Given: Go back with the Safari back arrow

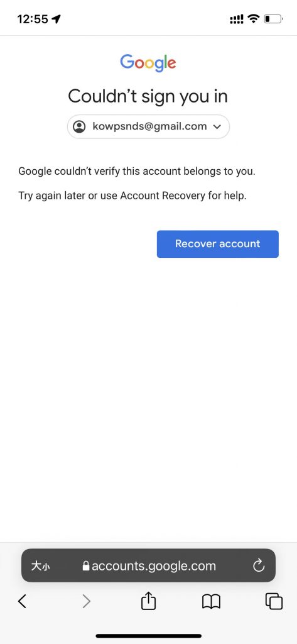Looking at the screenshot, I should 23,602.
